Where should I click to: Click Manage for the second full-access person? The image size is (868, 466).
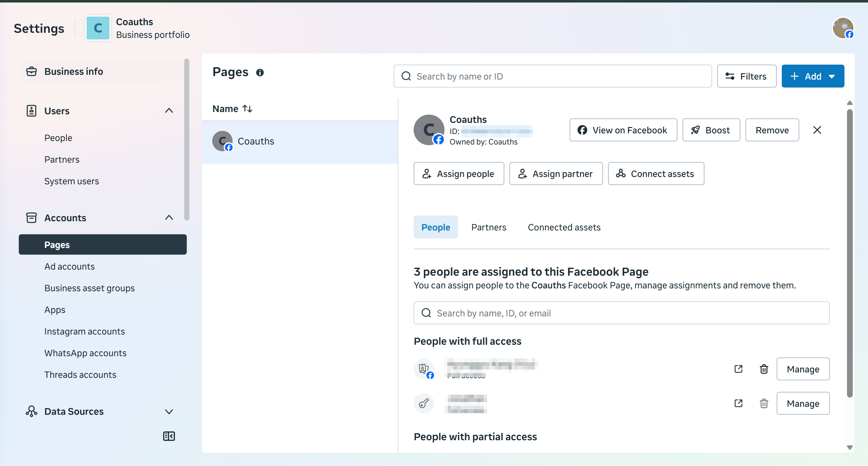click(x=803, y=403)
